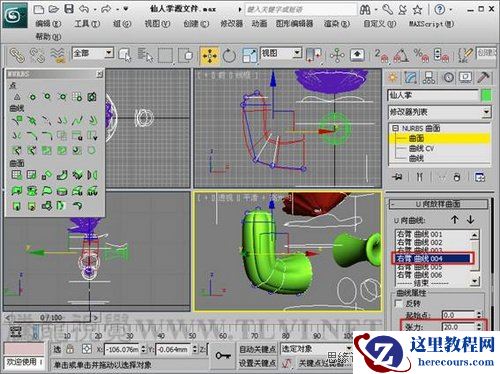Save the scene with floppy icon

coord(69,9)
